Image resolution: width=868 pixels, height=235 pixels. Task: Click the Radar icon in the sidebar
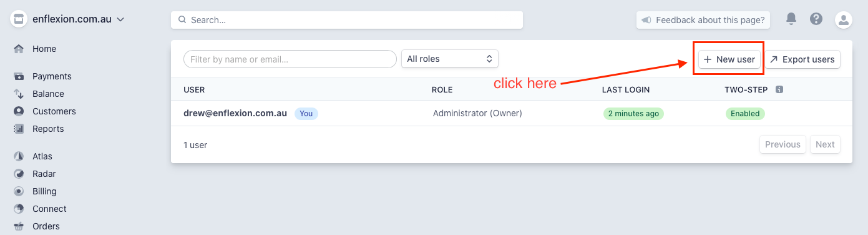point(19,174)
